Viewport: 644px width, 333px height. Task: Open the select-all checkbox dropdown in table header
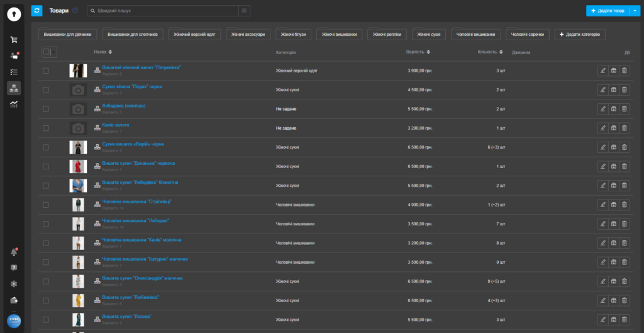tap(53, 52)
